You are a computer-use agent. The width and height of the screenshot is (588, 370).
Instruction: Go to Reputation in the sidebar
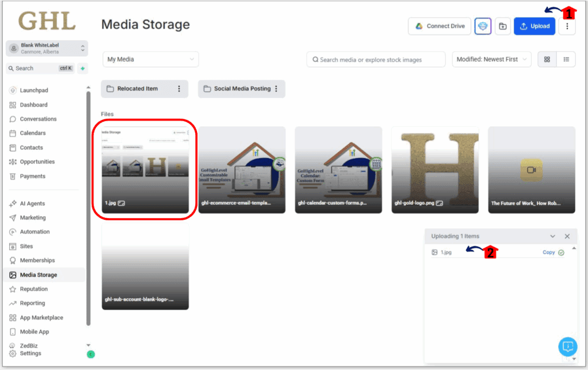[x=34, y=289]
